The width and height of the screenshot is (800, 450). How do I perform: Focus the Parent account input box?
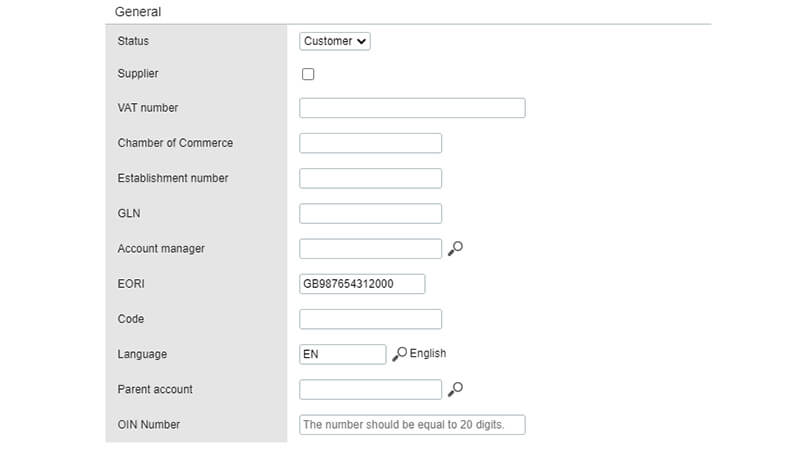(x=370, y=390)
